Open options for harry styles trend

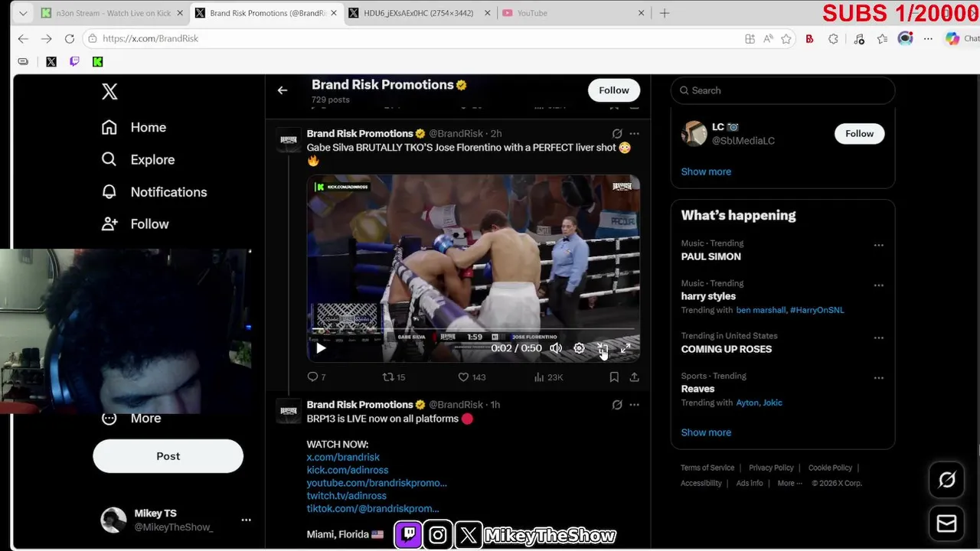878,285
